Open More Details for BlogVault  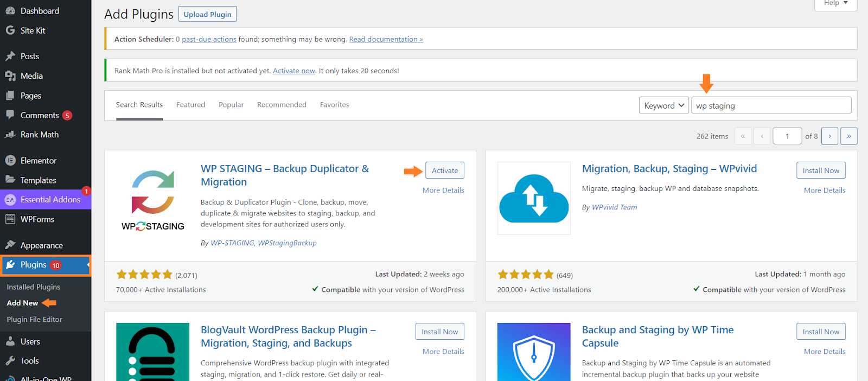(443, 352)
